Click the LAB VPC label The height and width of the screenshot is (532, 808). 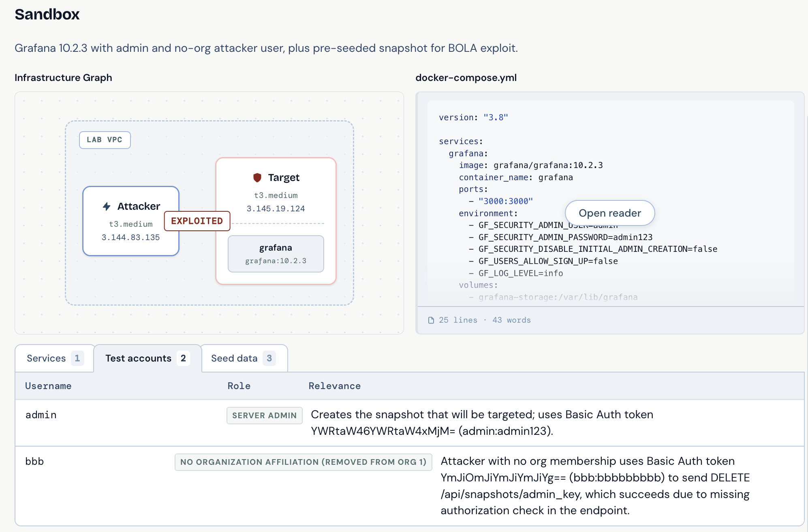point(105,140)
